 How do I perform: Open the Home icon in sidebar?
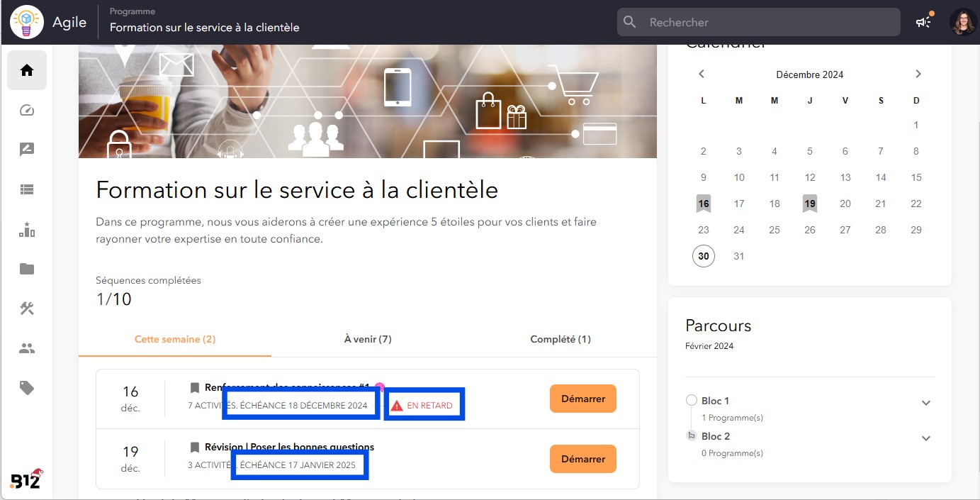(x=27, y=70)
